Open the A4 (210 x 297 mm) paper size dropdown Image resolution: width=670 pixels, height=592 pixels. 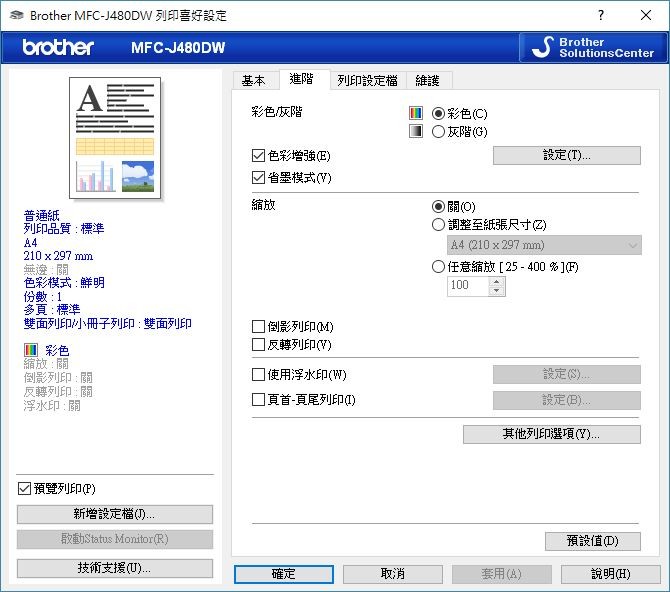[544, 245]
